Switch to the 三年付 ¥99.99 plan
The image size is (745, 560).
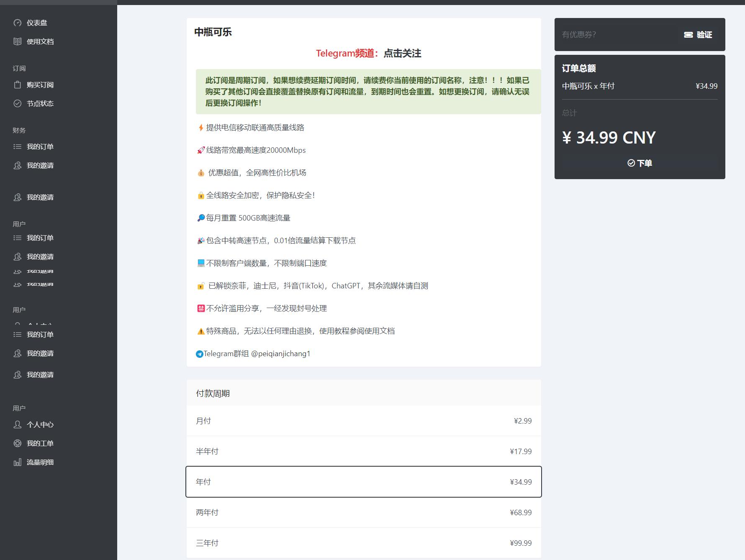(363, 543)
